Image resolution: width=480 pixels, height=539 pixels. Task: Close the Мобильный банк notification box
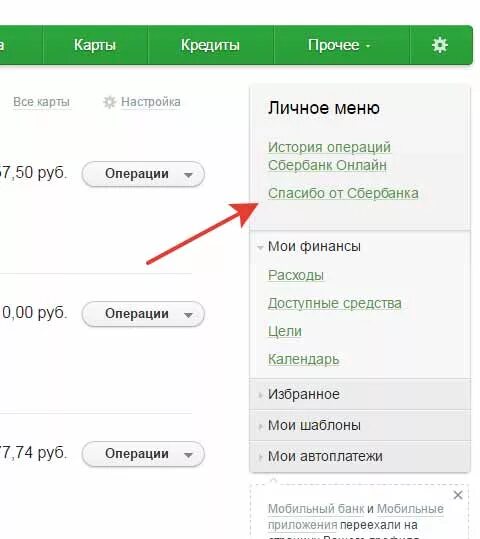[458, 495]
